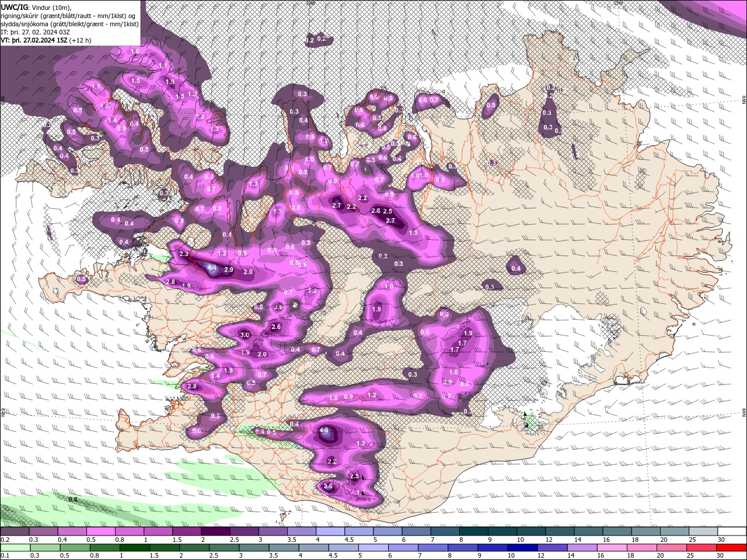Click the 'rigning/skúrir (grænt/blátt/rautt' legend description line
747x560 pixels.
point(68,16)
